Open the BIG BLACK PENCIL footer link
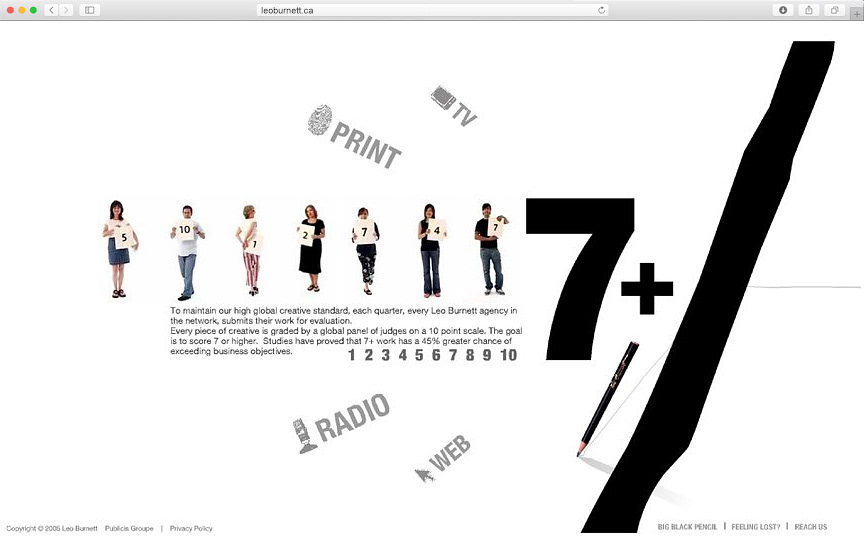Image resolution: width=864 pixels, height=544 pixels. point(687,527)
